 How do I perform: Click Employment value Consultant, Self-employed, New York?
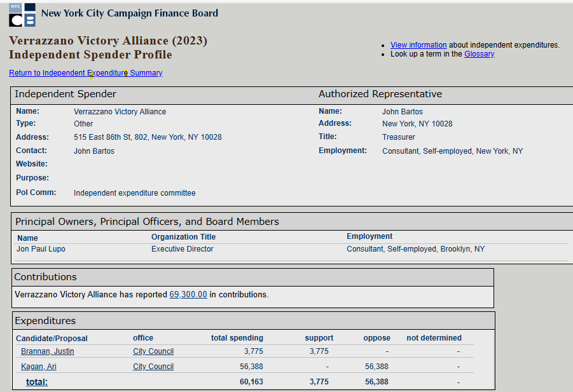[452, 151]
